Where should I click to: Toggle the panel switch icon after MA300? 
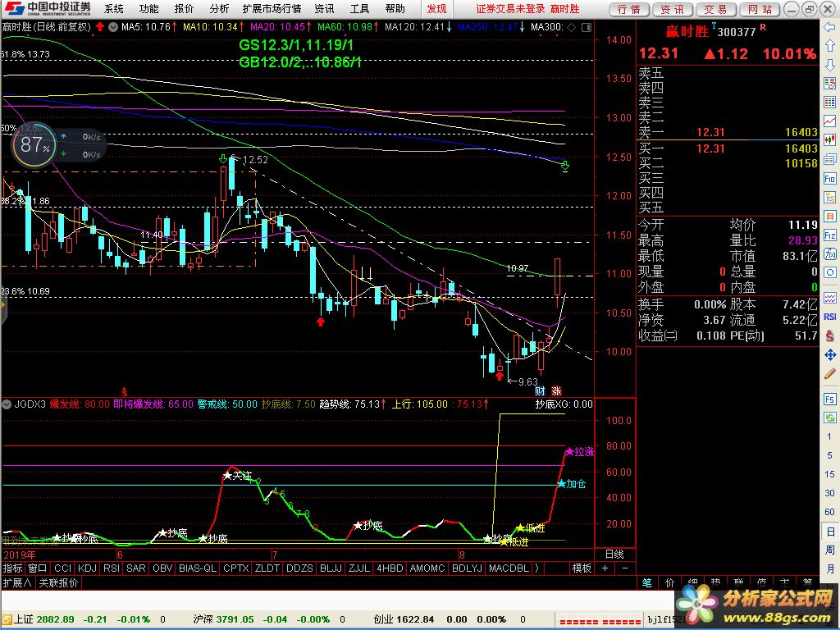(x=587, y=27)
